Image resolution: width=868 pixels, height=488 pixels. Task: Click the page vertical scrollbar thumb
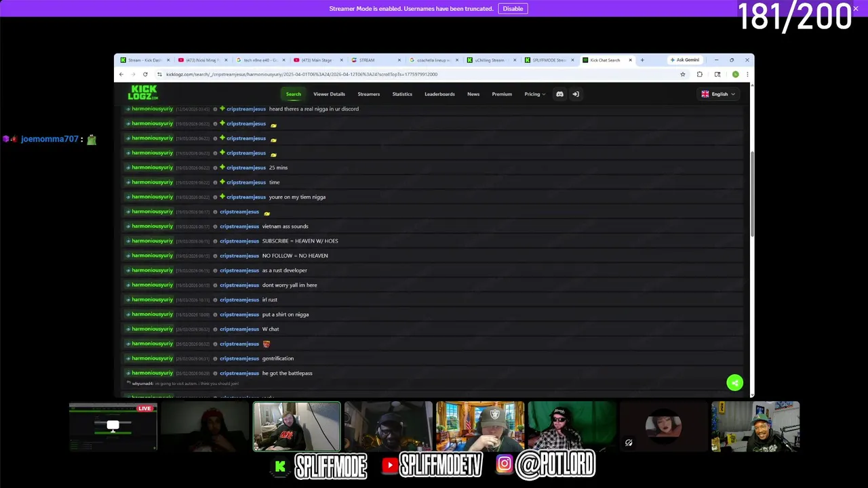click(751, 193)
